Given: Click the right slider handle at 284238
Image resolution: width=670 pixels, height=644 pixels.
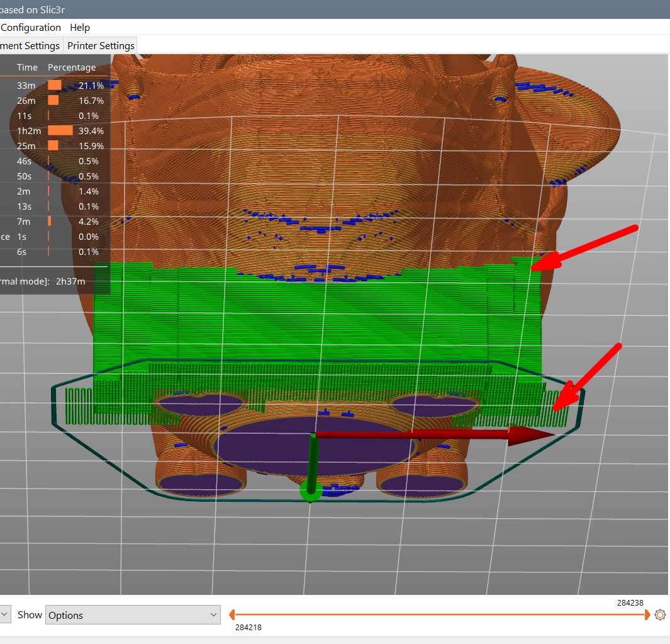Looking at the screenshot, I should coord(647,614).
